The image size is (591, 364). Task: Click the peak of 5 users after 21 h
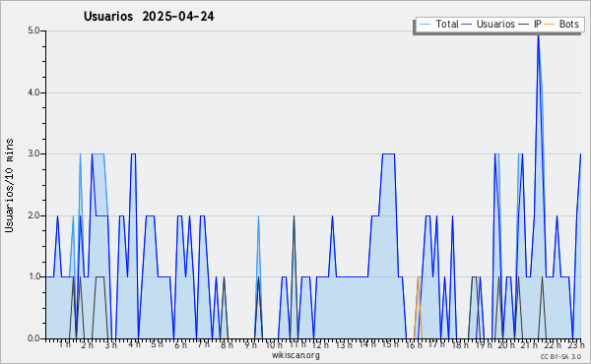(x=538, y=36)
